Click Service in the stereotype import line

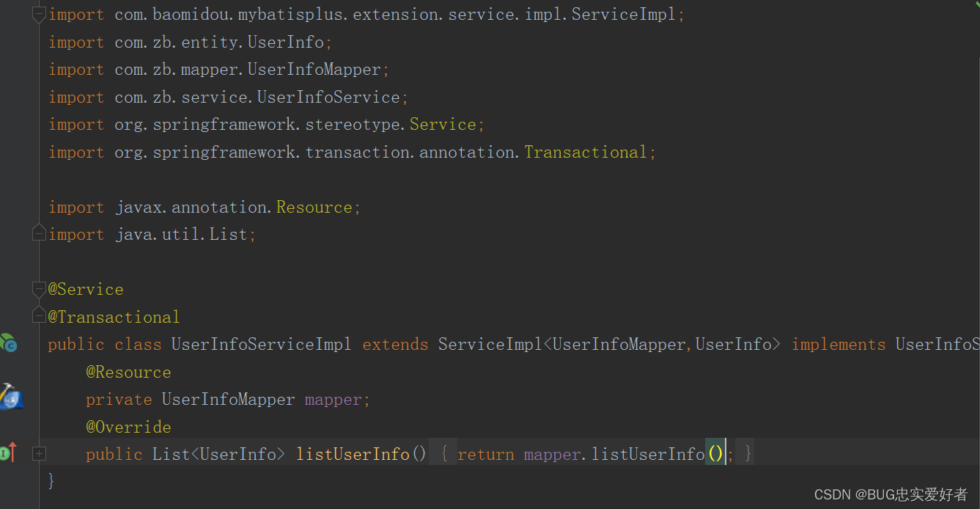pos(443,125)
